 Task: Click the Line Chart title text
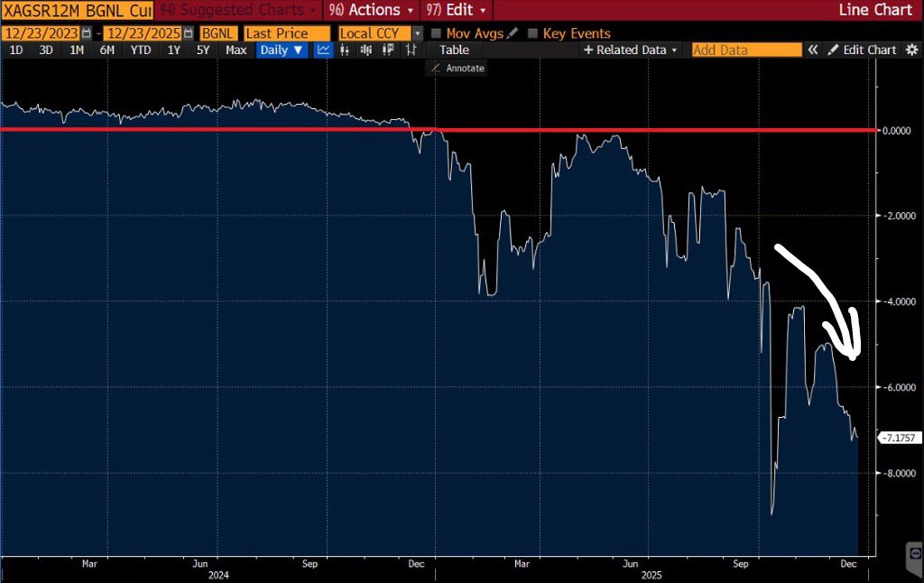[875, 10]
